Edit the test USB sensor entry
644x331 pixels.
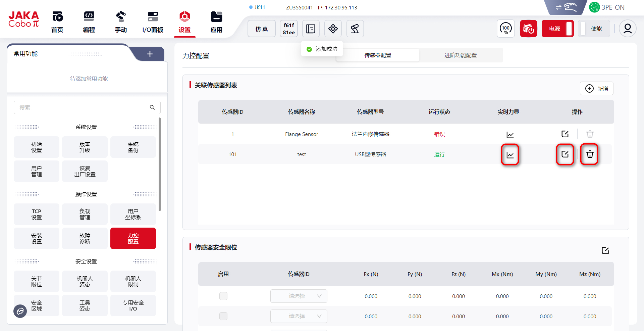click(x=565, y=154)
